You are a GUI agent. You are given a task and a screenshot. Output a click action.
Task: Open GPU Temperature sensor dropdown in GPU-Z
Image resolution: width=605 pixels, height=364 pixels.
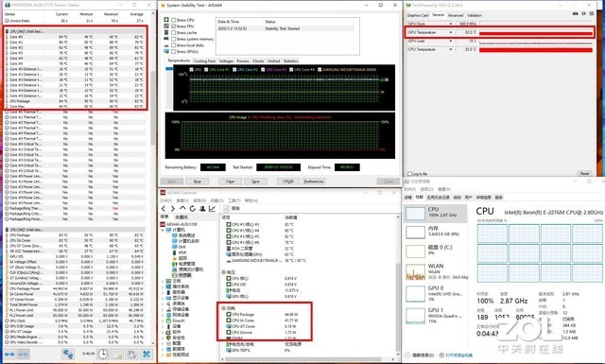pyautogui.click(x=450, y=32)
